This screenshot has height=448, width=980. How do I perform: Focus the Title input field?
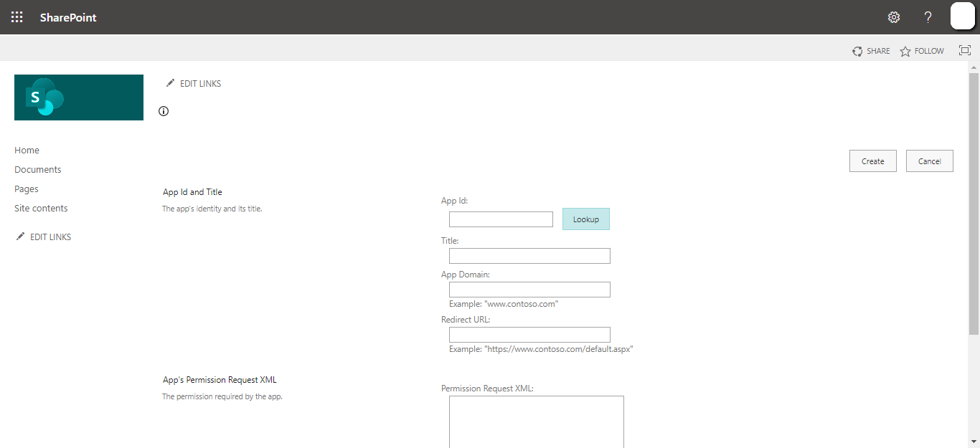(x=529, y=256)
